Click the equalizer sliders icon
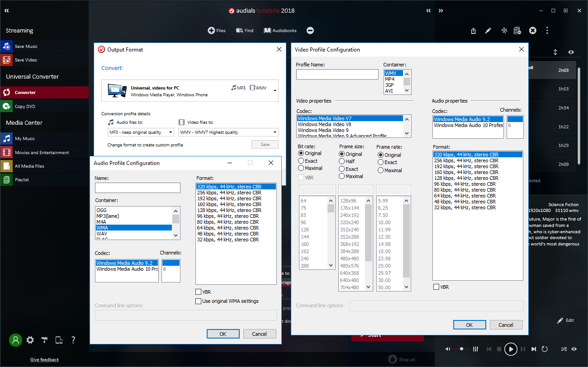The width and height of the screenshot is (588, 367). pyautogui.click(x=475, y=349)
